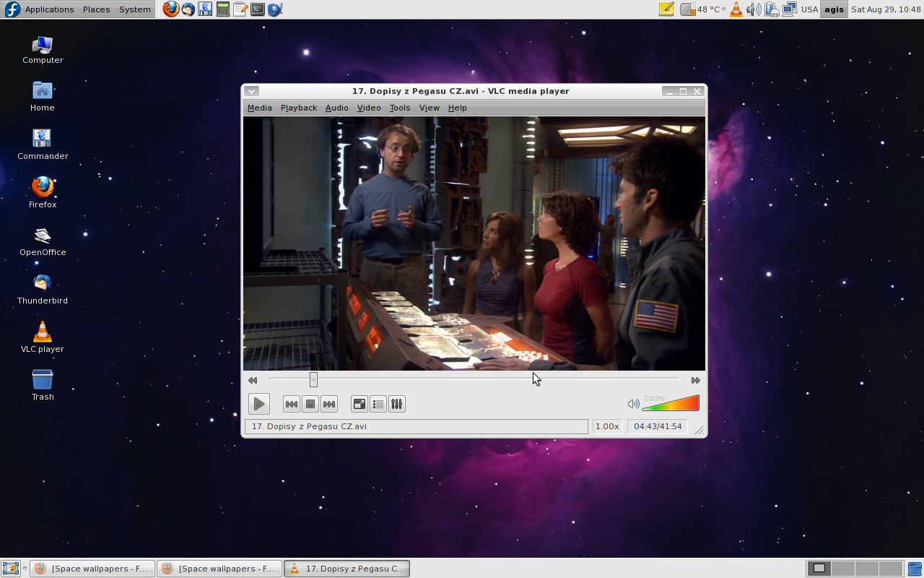Skip to previous track in VLC
924x578 pixels.
tap(292, 404)
